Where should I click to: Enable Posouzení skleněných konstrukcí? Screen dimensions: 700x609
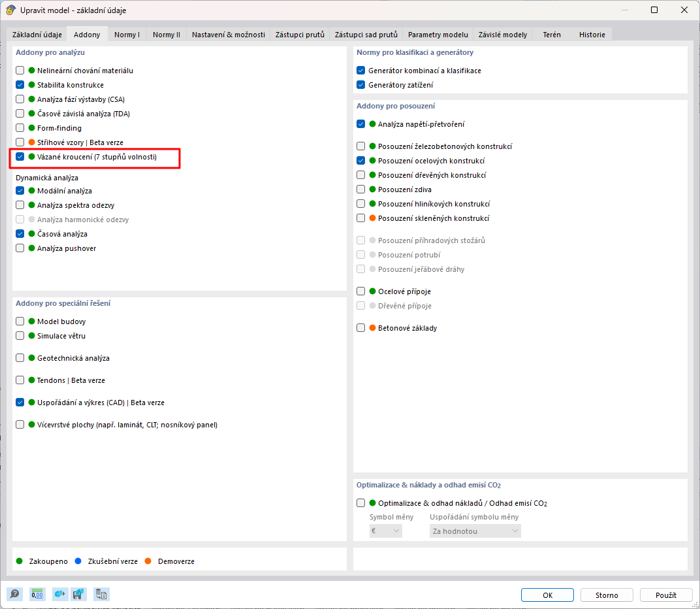tap(361, 218)
